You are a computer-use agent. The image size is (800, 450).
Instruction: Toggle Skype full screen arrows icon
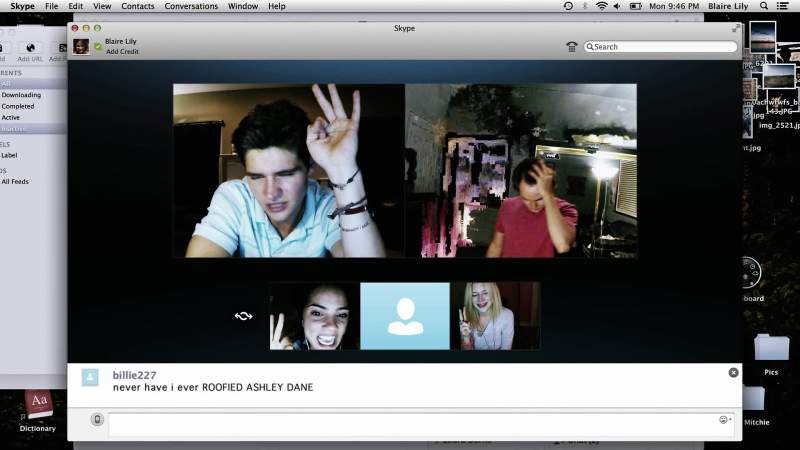(x=736, y=29)
